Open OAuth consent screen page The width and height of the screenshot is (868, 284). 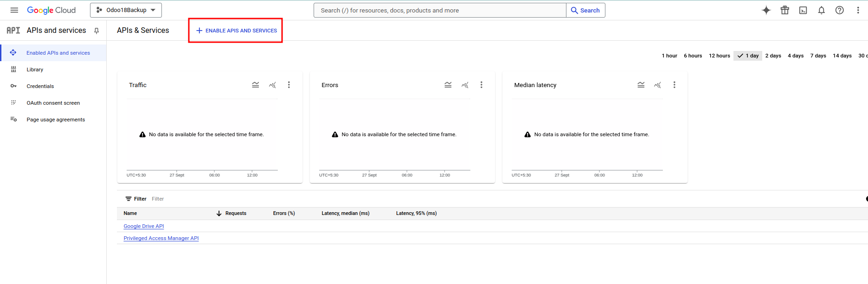coord(53,103)
